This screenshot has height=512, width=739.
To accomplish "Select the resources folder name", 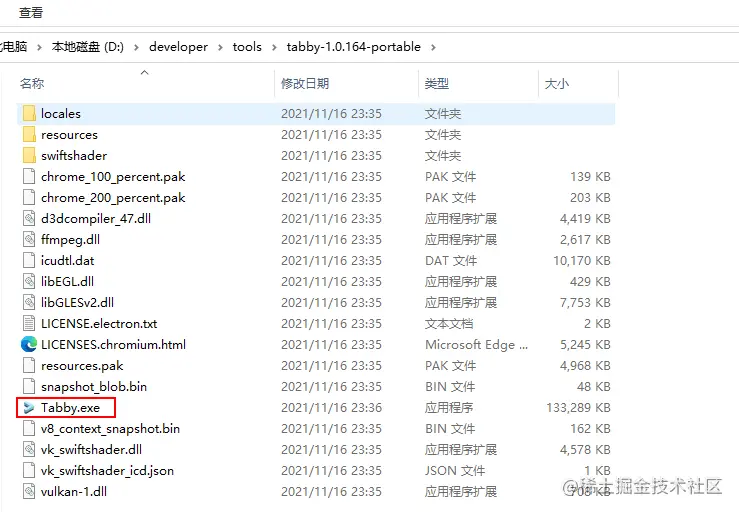I will point(69,135).
